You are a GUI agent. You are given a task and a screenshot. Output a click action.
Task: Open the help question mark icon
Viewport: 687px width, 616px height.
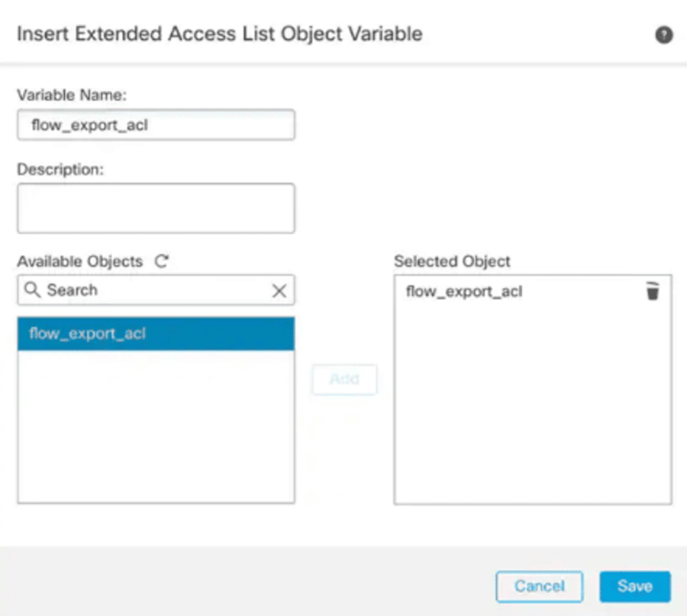pos(664,34)
